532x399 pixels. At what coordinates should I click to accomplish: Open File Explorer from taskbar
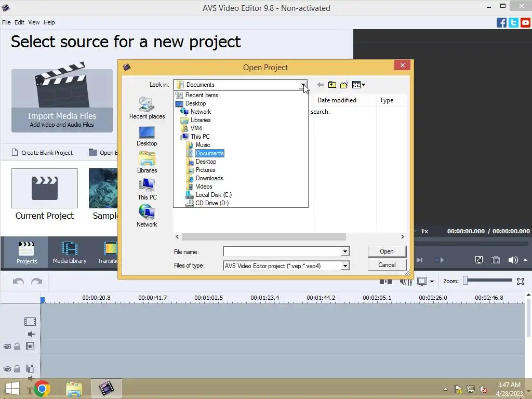[74, 389]
